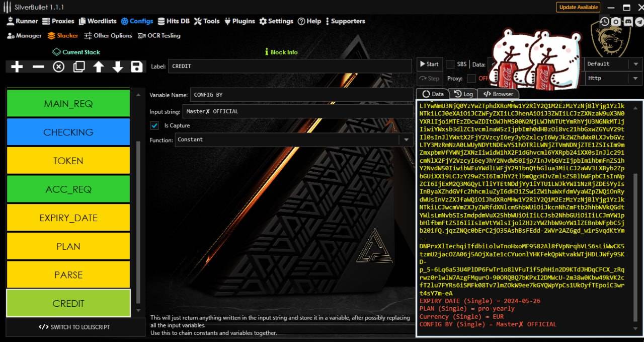Open the Default data type dropdown

[613, 64]
